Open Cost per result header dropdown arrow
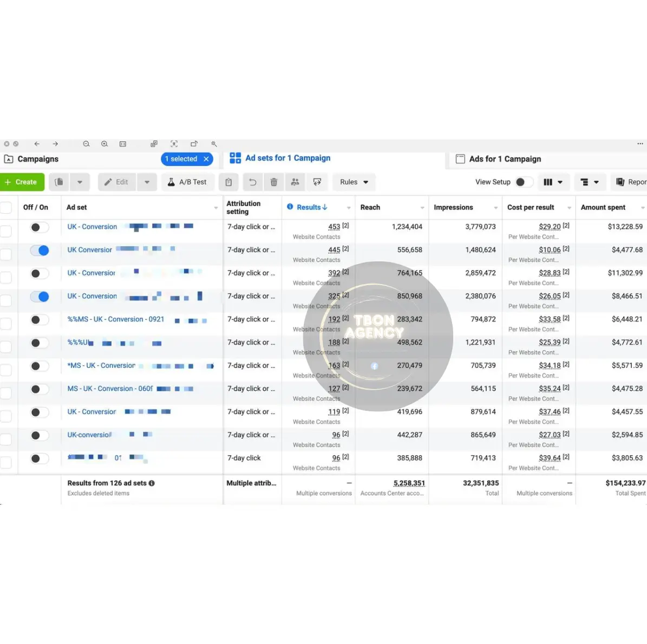 click(x=569, y=208)
